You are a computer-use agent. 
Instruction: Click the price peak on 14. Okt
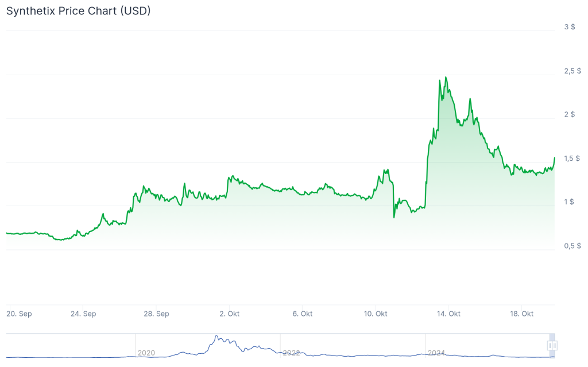(446, 78)
